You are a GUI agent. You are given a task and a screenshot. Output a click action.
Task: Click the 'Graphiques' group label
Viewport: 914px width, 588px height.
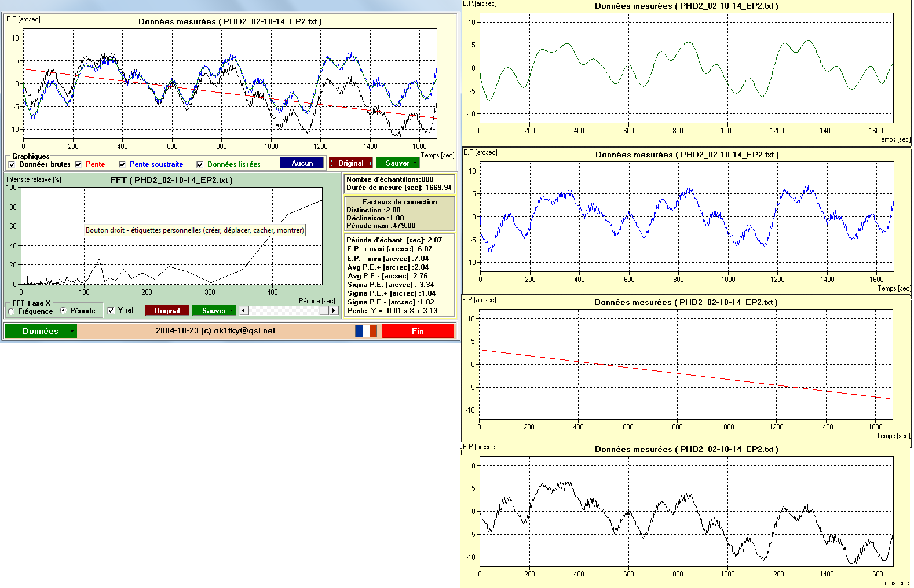point(31,156)
